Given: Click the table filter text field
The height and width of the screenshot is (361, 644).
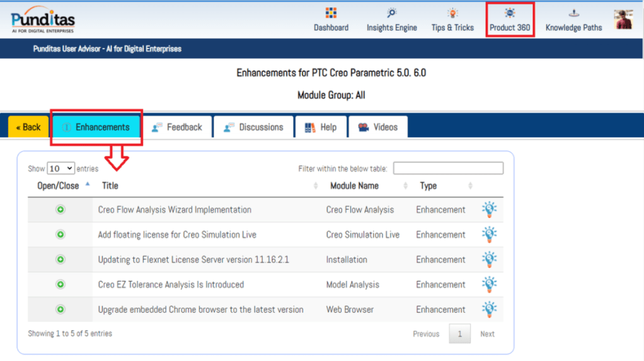Looking at the screenshot, I should pos(448,168).
